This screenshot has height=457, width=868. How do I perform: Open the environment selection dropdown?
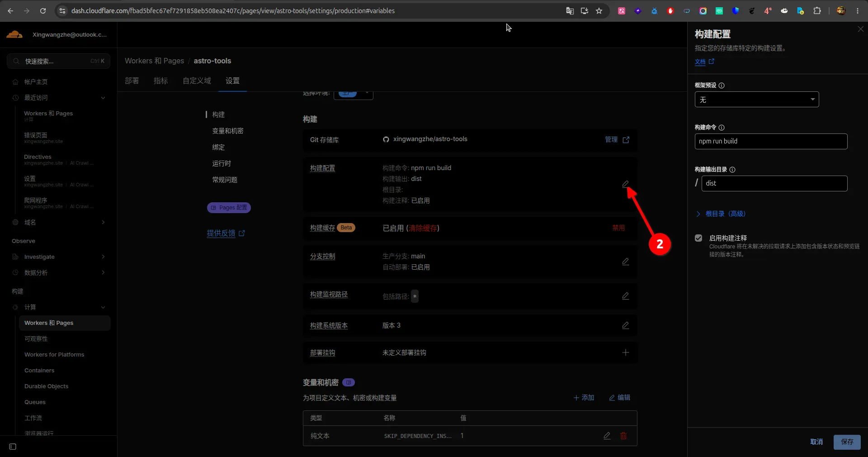click(x=354, y=93)
